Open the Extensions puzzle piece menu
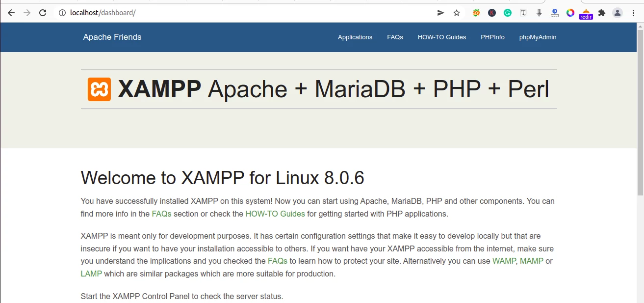 tap(602, 13)
